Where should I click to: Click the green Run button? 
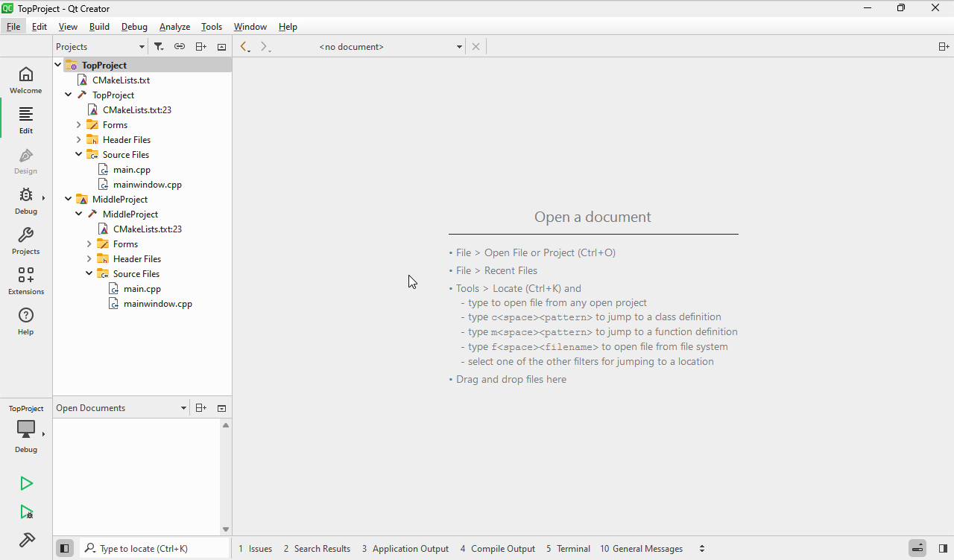click(x=26, y=484)
